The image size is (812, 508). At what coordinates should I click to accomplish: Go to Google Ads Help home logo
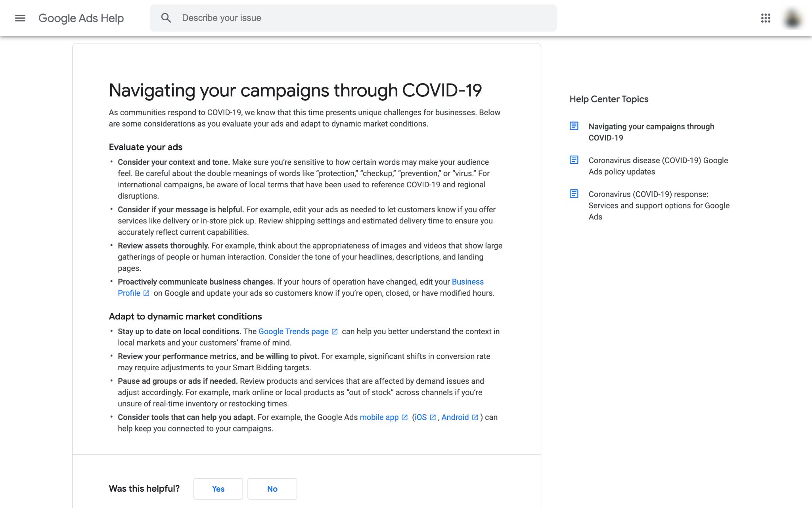[x=81, y=18]
